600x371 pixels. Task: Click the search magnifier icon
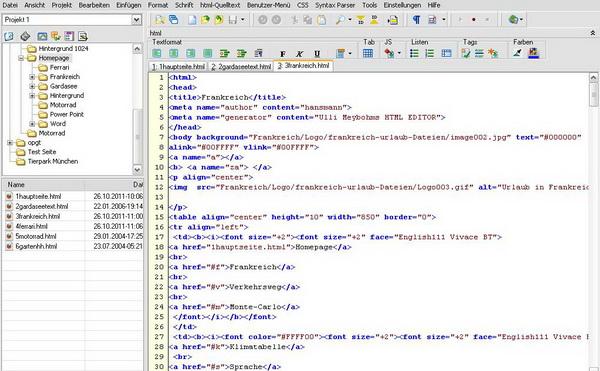click(x=340, y=20)
